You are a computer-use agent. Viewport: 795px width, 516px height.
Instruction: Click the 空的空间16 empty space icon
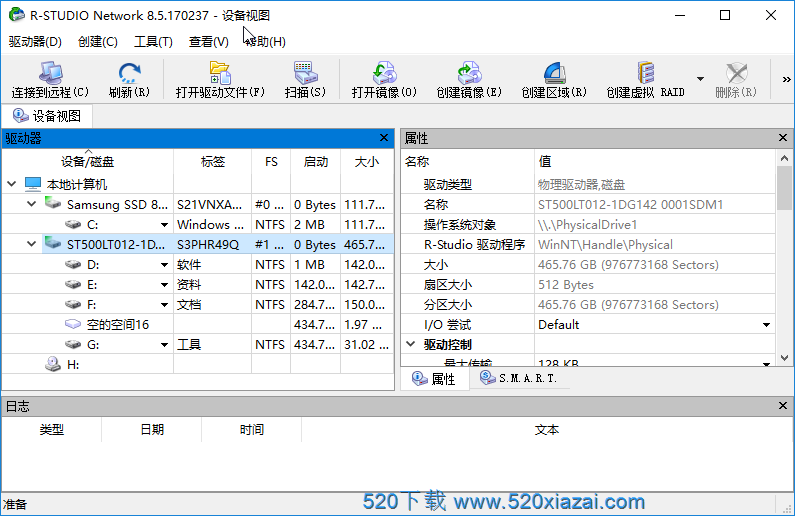[x=73, y=324]
